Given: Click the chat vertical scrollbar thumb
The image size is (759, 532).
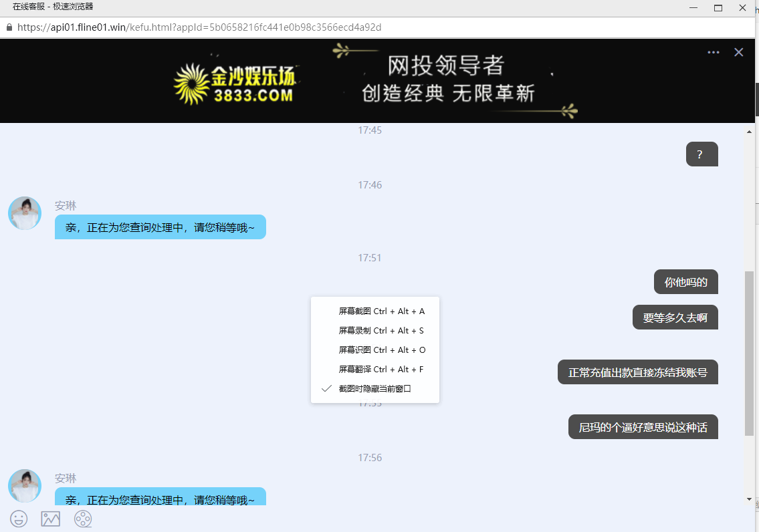Looking at the screenshot, I should tap(749, 353).
